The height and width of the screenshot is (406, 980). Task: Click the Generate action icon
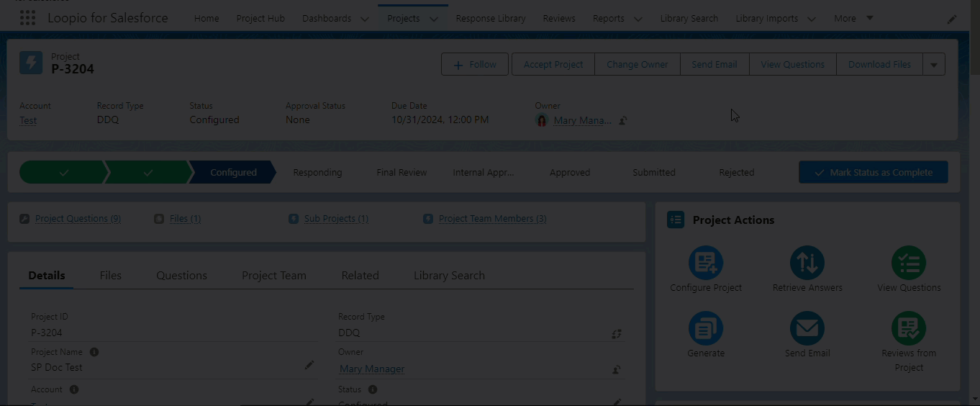point(706,328)
